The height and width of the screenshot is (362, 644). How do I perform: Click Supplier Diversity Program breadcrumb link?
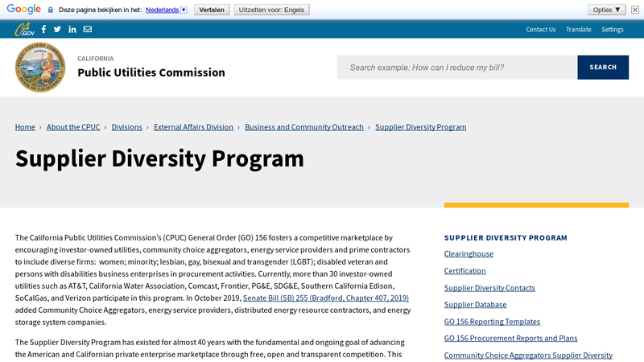420,127
